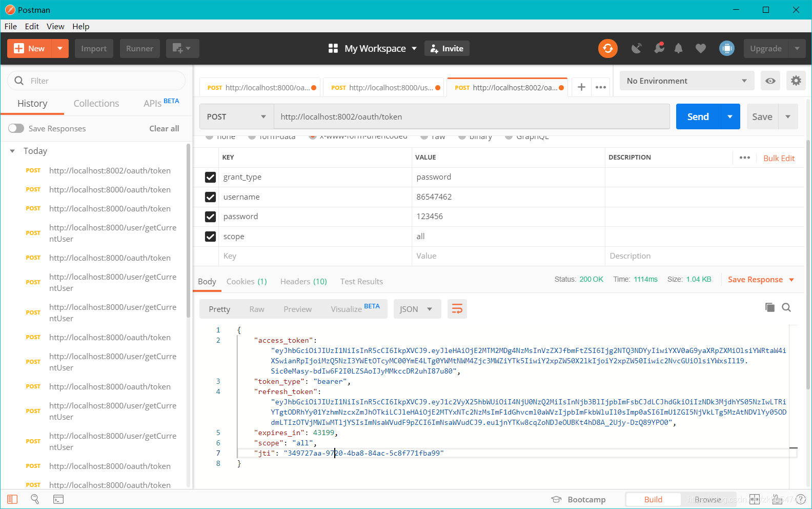Add a new request tab

pos(581,87)
